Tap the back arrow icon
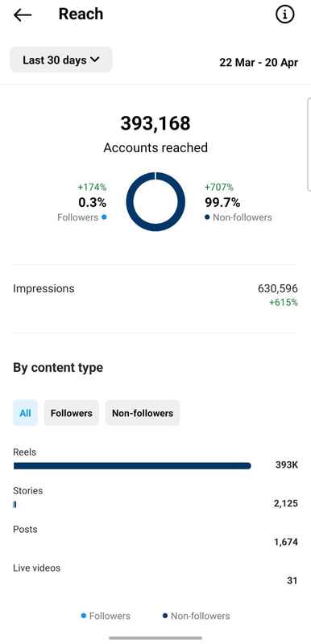311x644 pixels. click(x=23, y=14)
